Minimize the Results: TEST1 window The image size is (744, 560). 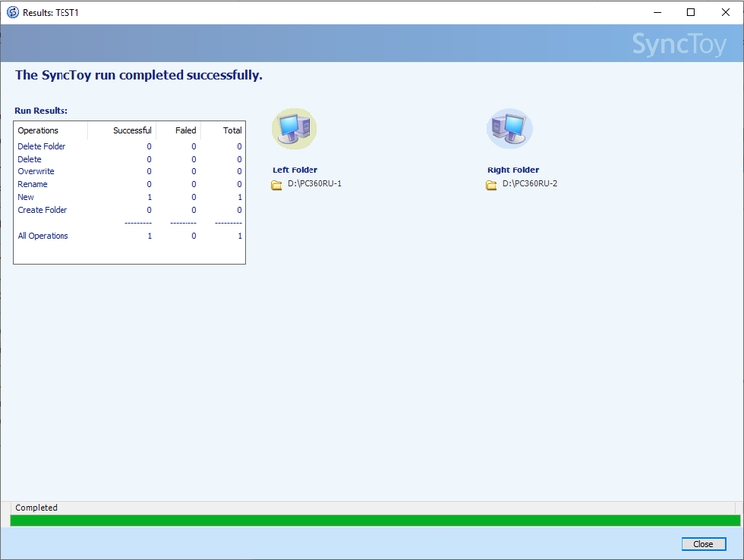point(657,12)
